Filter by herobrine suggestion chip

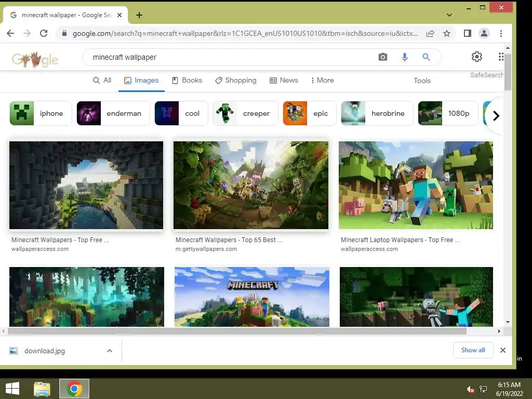coord(377,113)
